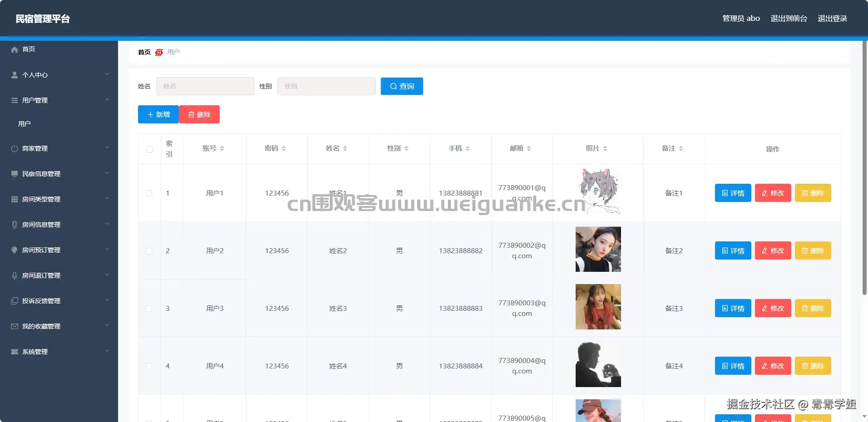868x422 pixels.
Task: Click 退出登录 in the top bar
Action: pyautogui.click(x=833, y=19)
